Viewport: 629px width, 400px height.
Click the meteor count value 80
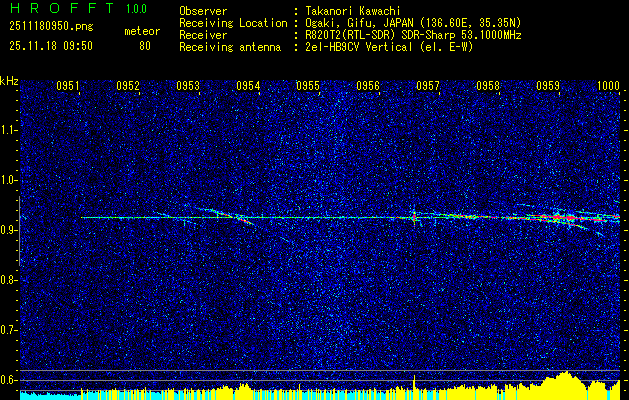tap(145, 46)
